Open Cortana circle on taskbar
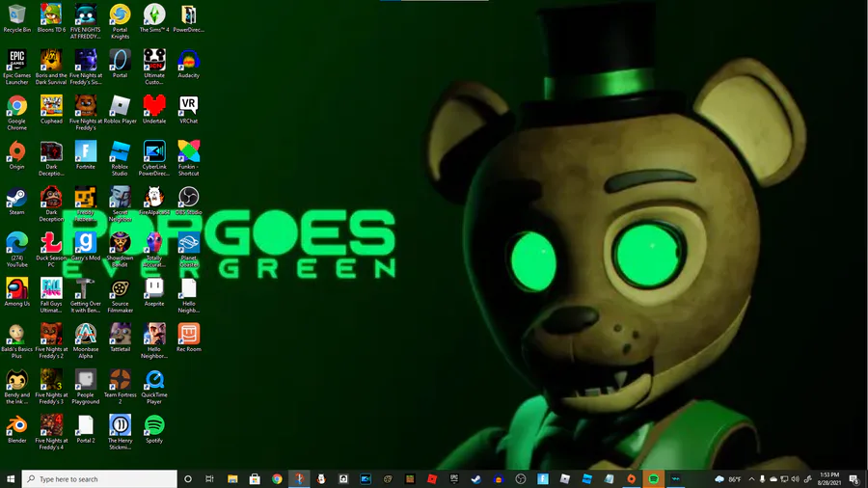Screen dimensions: 868x488 click(x=188, y=479)
